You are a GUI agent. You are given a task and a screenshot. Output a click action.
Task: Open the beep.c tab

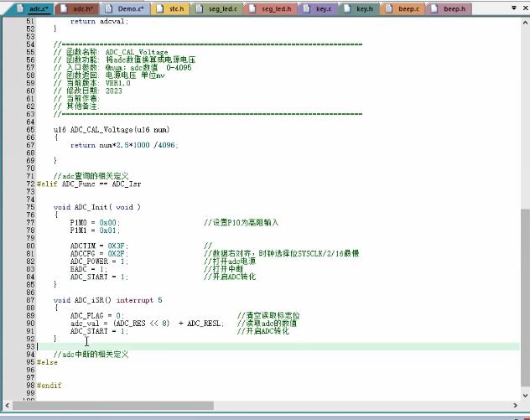[403, 9]
